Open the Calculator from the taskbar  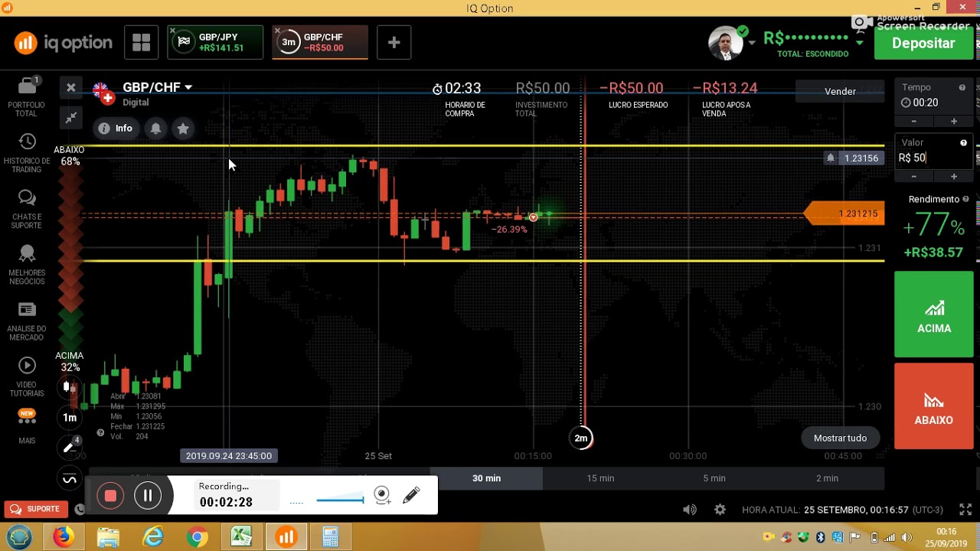tap(330, 537)
